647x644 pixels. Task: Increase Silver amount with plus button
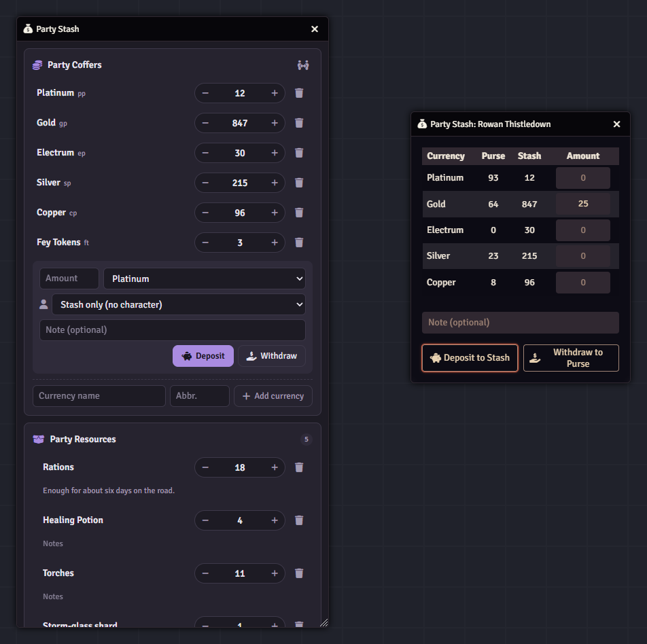pyautogui.click(x=275, y=183)
